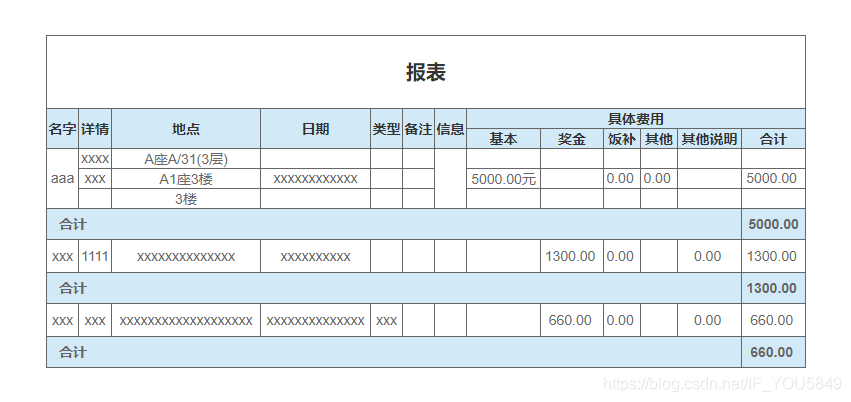Click the A1座3楼 location cell
Screen dimensions: 851x402
pyautogui.click(x=186, y=179)
